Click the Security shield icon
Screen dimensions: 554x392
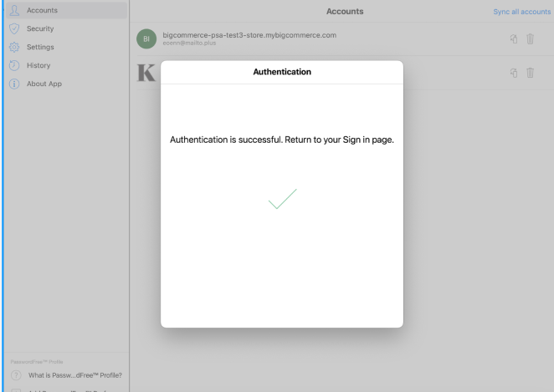click(13, 28)
